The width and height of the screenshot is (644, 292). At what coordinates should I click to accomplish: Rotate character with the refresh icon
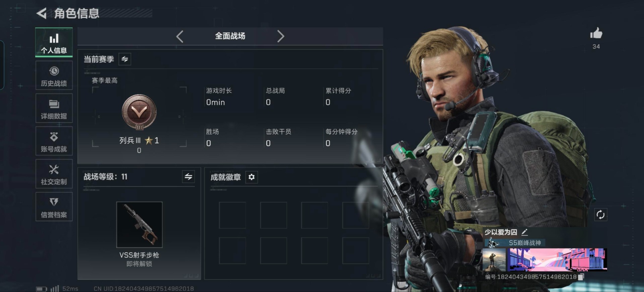pyautogui.click(x=600, y=214)
